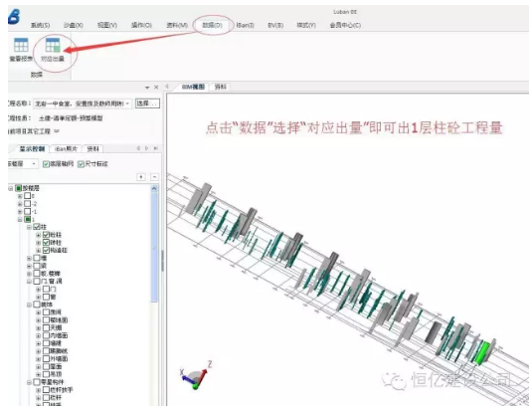Expand the 砼柱 tree node
The height and width of the screenshot is (411, 532).
tap(39, 235)
